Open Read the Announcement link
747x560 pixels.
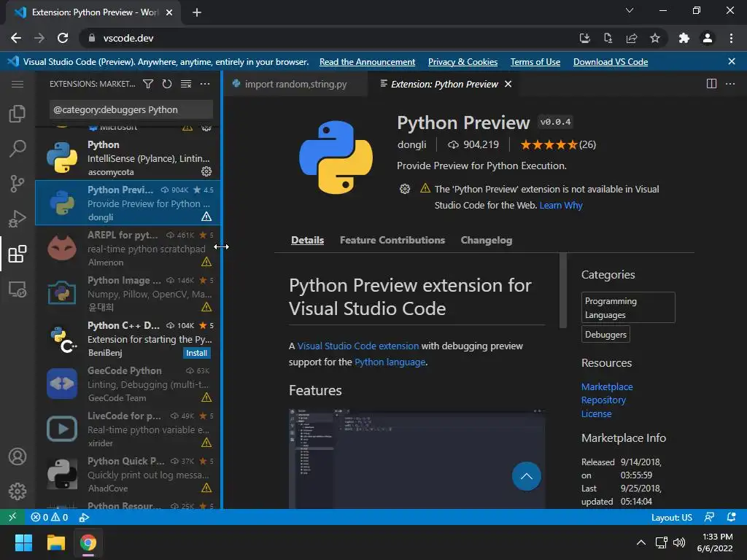pos(367,62)
